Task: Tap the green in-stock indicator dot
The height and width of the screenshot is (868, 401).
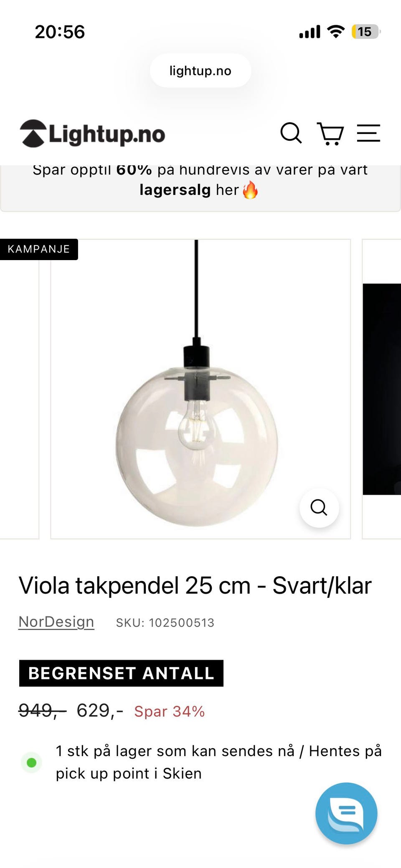Action: click(x=31, y=762)
